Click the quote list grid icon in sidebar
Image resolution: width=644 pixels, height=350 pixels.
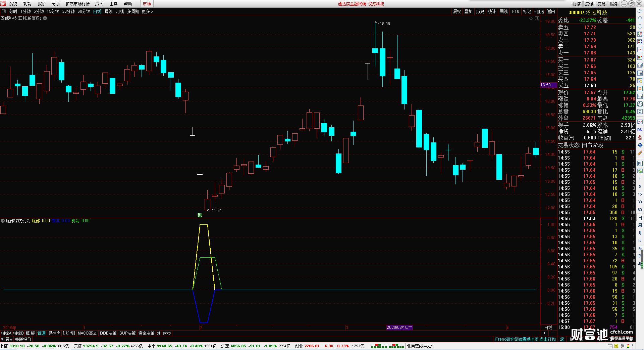pos(640,42)
